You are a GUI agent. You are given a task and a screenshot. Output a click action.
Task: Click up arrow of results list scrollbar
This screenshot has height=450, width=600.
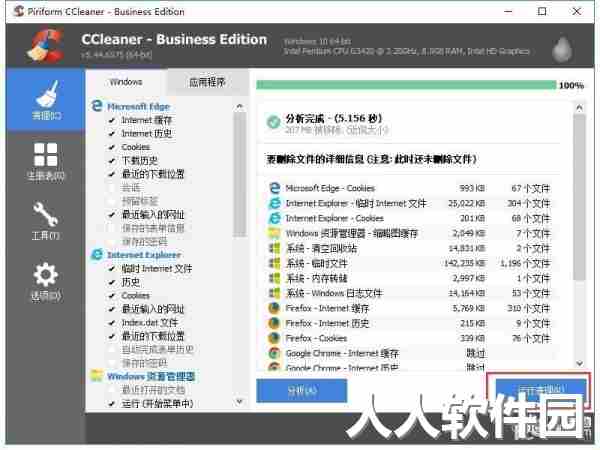point(579,108)
